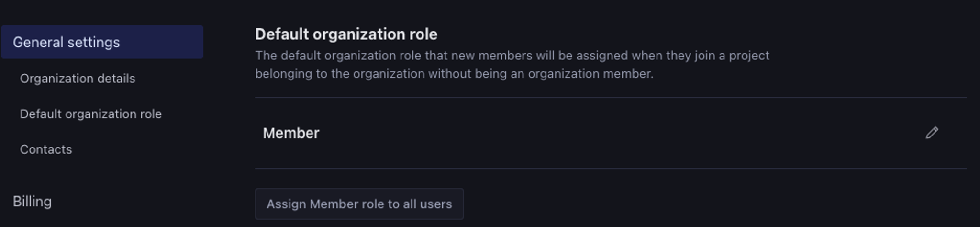Open the General settings section
Viewport: 980px width, 227px height.
point(67,42)
